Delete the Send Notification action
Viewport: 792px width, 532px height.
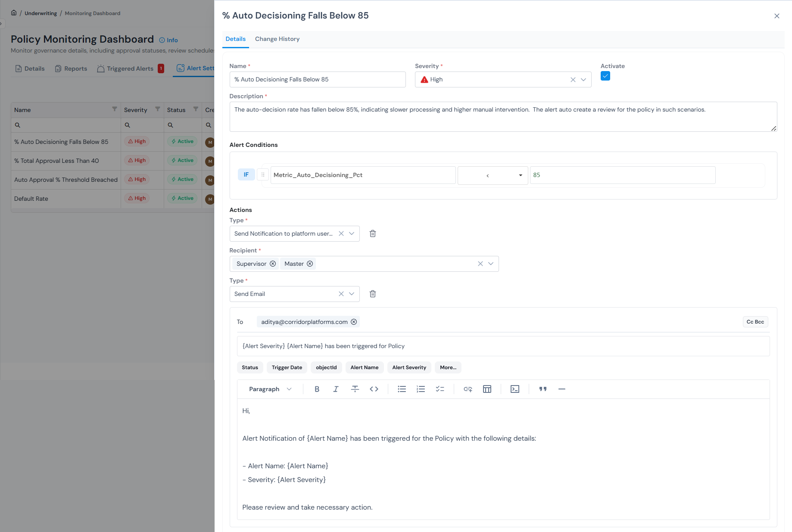pyautogui.click(x=373, y=233)
